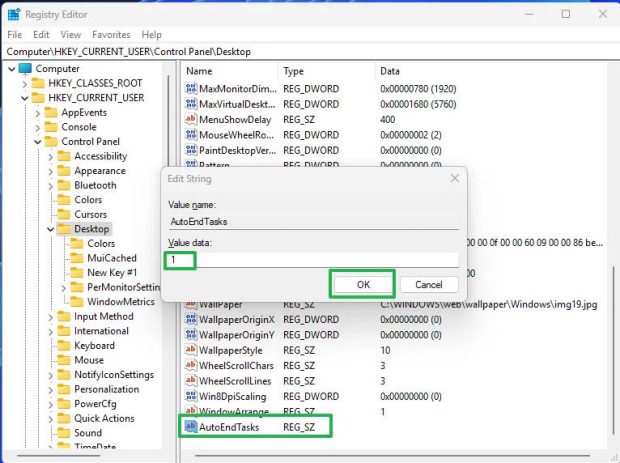Collapse the Desktop key
The height and width of the screenshot is (463, 620).
[x=51, y=229]
